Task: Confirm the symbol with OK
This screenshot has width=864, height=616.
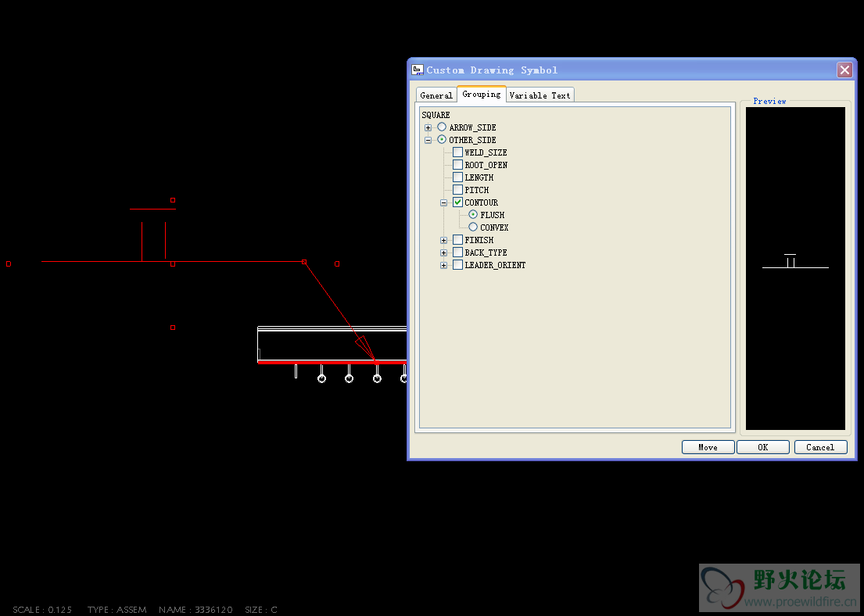Action: point(763,447)
